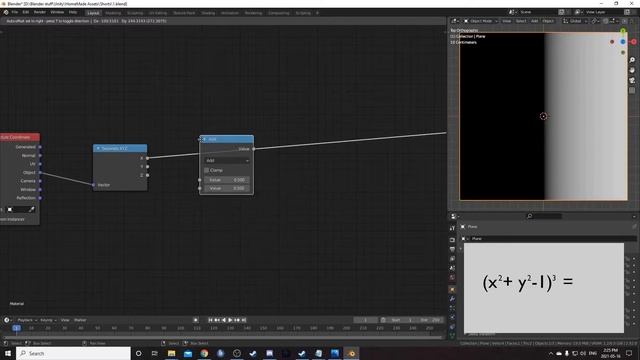The width and height of the screenshot is (640, 360).
Task: Jump to timeline end button
Action: pos(244,320)
